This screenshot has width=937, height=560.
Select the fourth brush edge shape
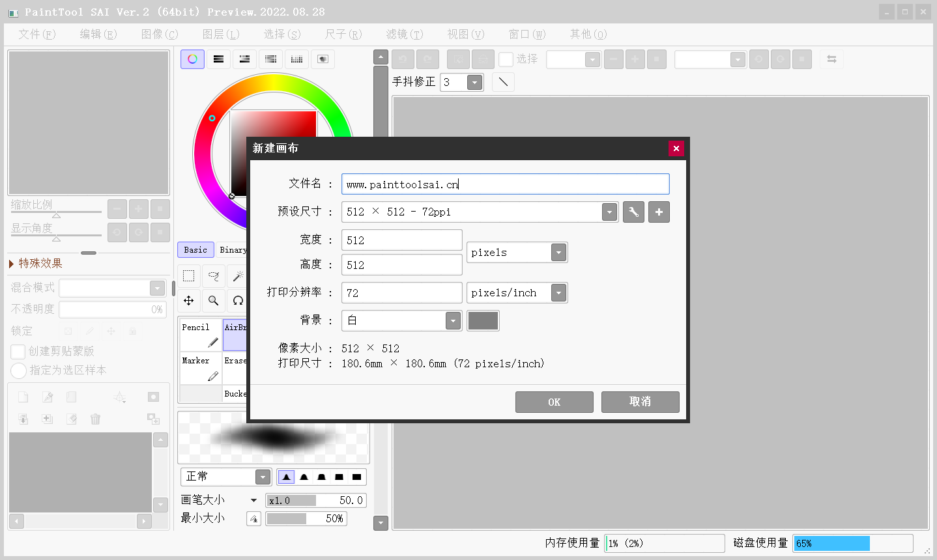pyautogui.click(x=339, y=477)
